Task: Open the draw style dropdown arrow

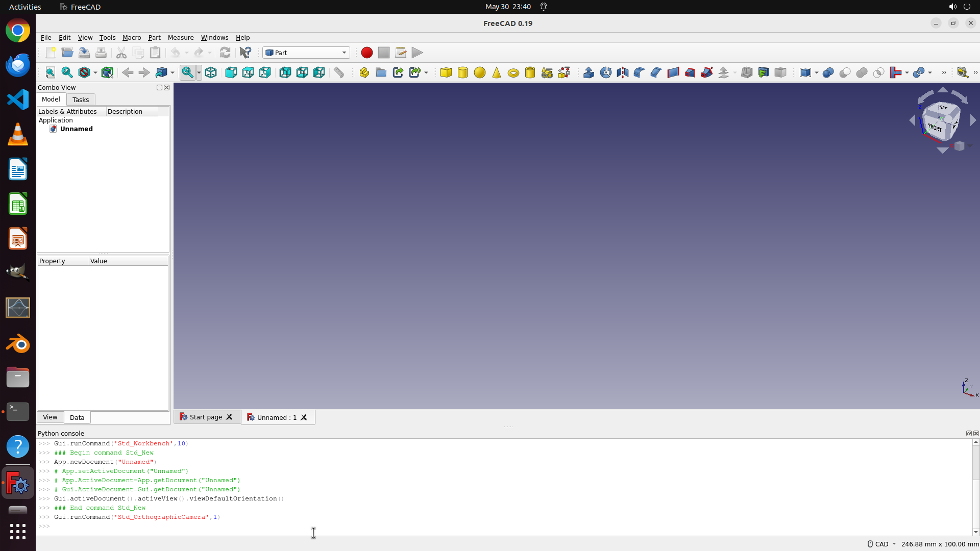Action: [95, 72]
